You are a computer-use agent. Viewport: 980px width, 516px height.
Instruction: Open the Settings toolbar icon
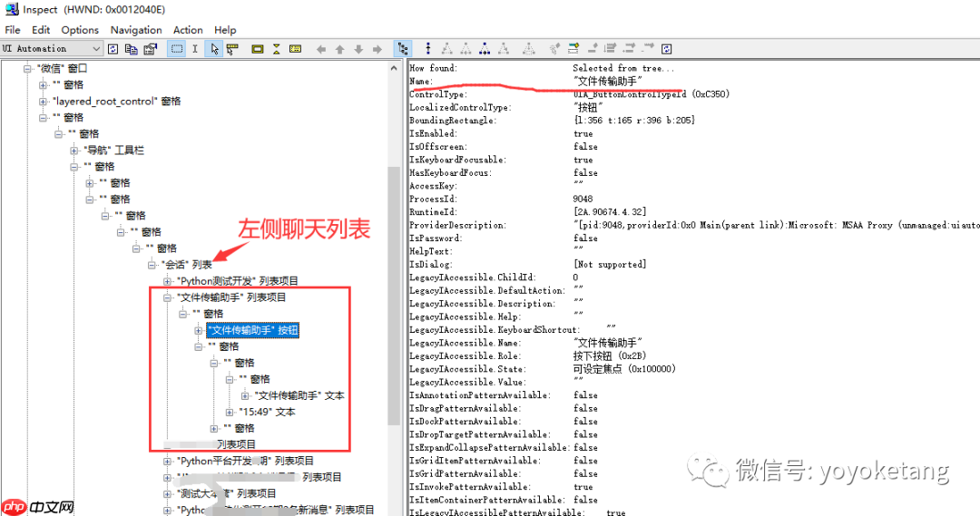(150, 49)
